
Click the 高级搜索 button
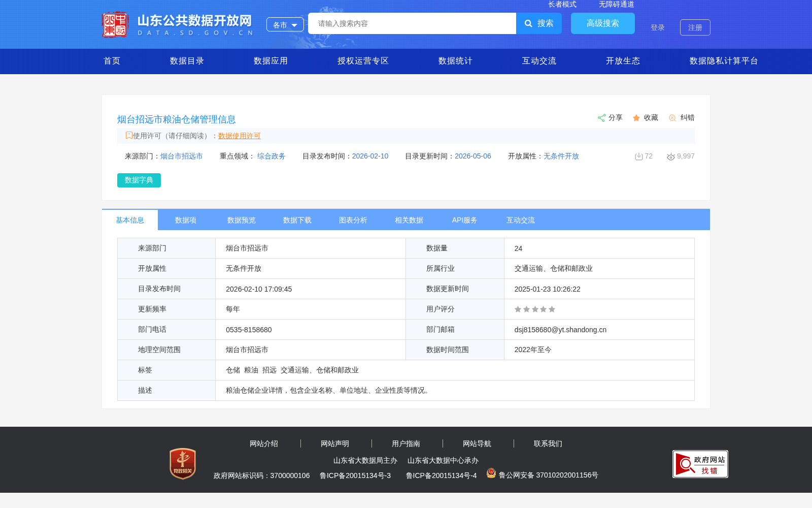tap(603, 23)
